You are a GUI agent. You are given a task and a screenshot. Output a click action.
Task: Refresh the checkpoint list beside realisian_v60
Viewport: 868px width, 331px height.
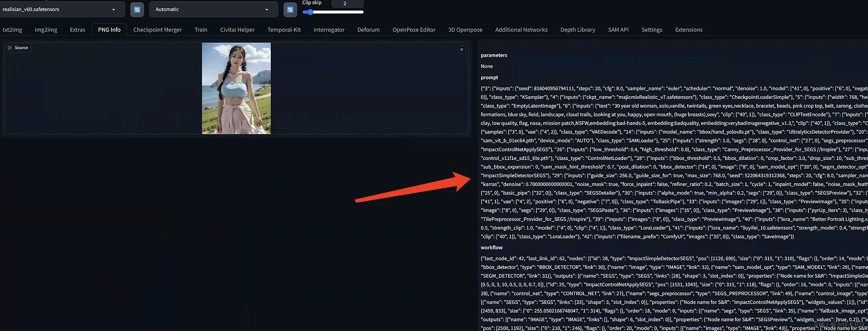pos(137,9)
